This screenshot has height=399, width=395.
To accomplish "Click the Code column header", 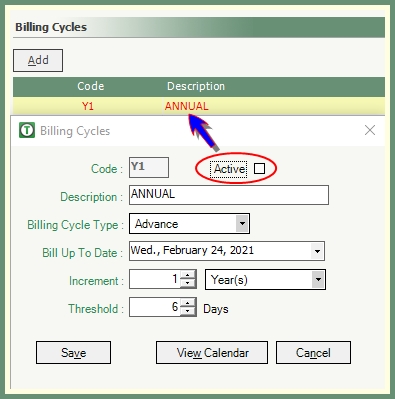I will (90, 86).
